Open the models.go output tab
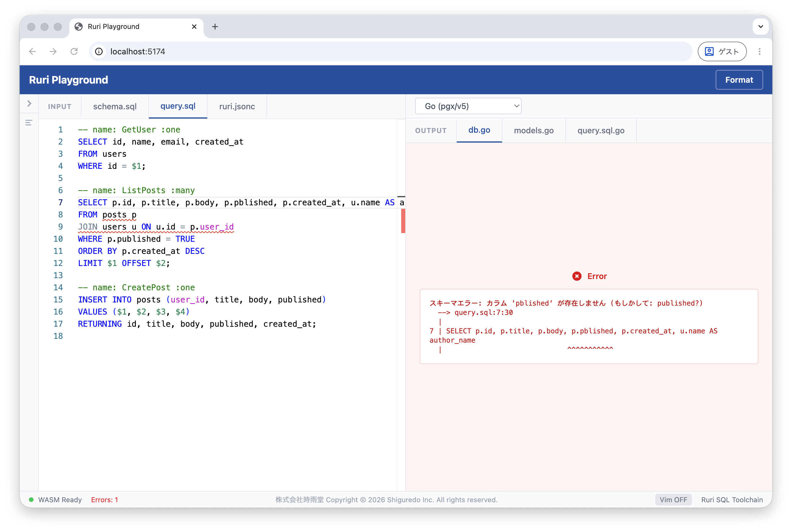Viewport: 792px width, 532px height. click(x=533, y=131)
